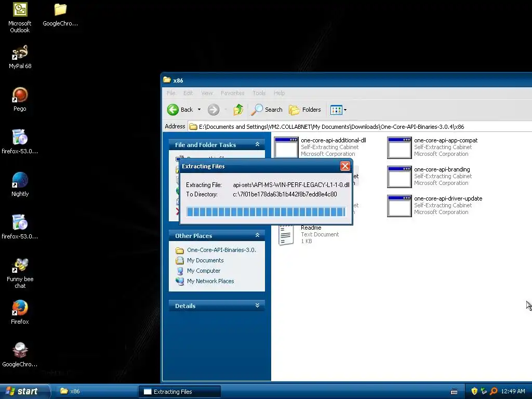Image resolution: width=532 pixels, height=399 pixels.
Task: Select one-core-api-additional-dll file
Action: click(x=320, y=147)
